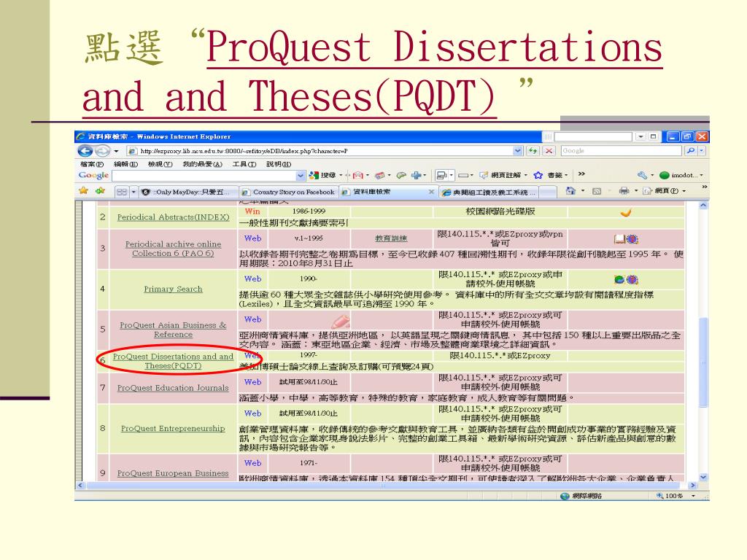
Task: Open the 檢視(V) menu
Action: (160, 164)
